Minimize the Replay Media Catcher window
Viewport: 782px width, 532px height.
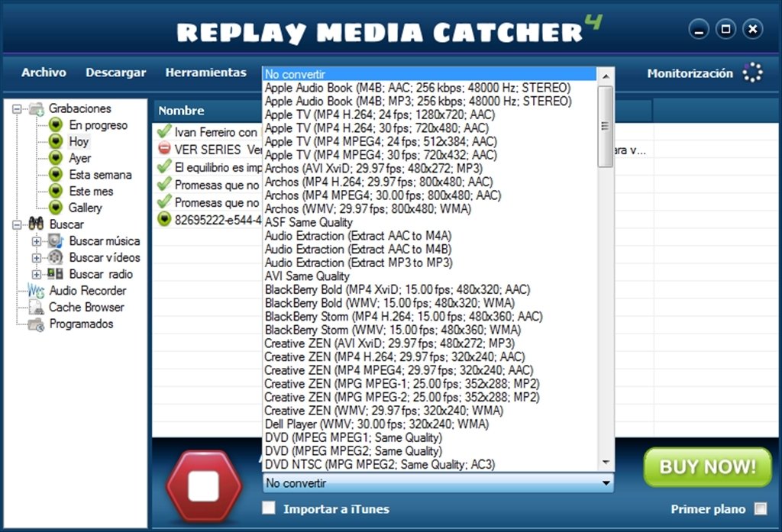pyautogui.click(x=700, y=30)
